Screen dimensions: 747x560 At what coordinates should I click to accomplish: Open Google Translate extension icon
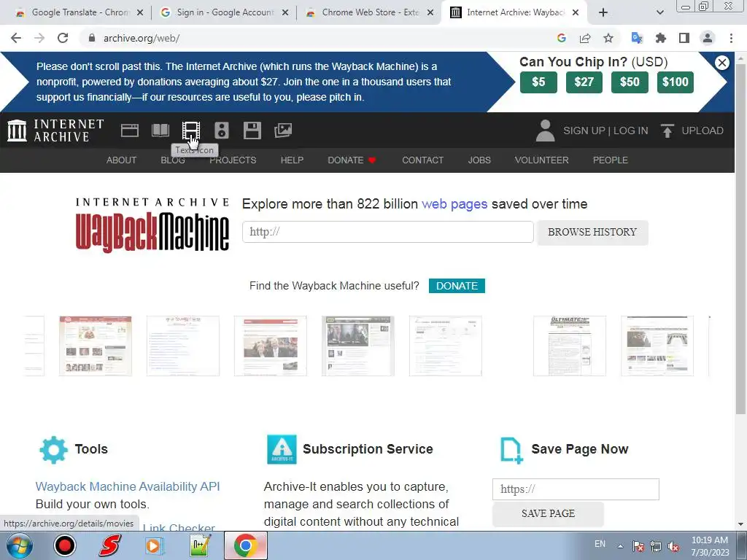click(x=637, y=38)
